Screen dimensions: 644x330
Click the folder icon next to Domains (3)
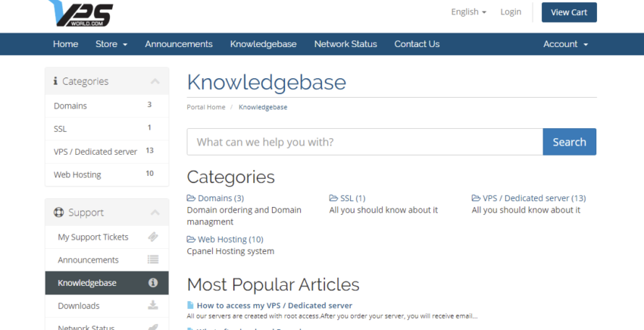click(191, 198)
